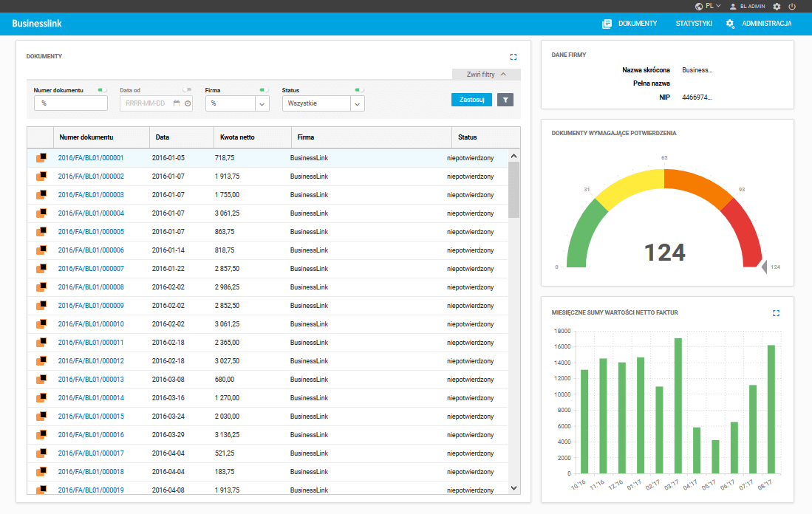Viewport: 812px width, 514px height.
Task: Open the Firma dropdown arrow
Action: tap(262, 104)
